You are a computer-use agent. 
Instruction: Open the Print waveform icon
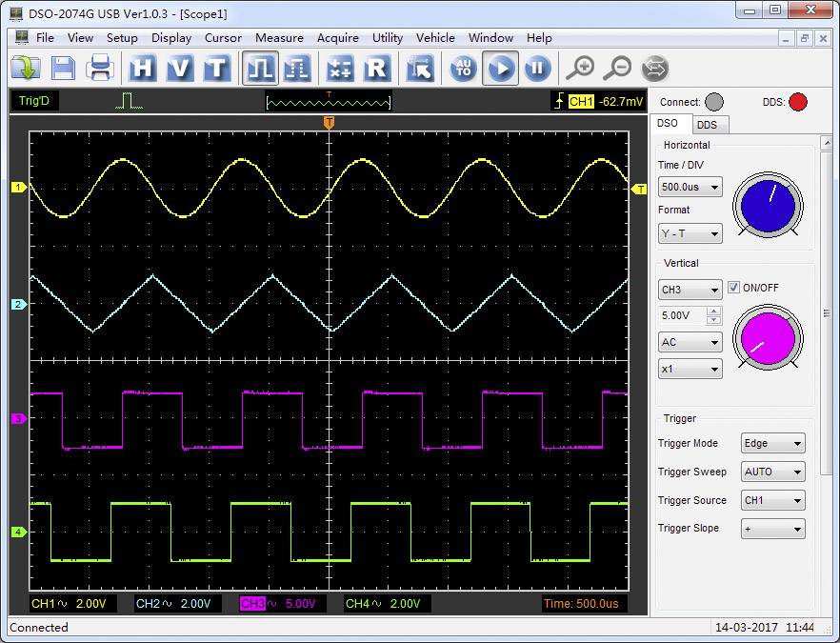click(x=101, y=68)
